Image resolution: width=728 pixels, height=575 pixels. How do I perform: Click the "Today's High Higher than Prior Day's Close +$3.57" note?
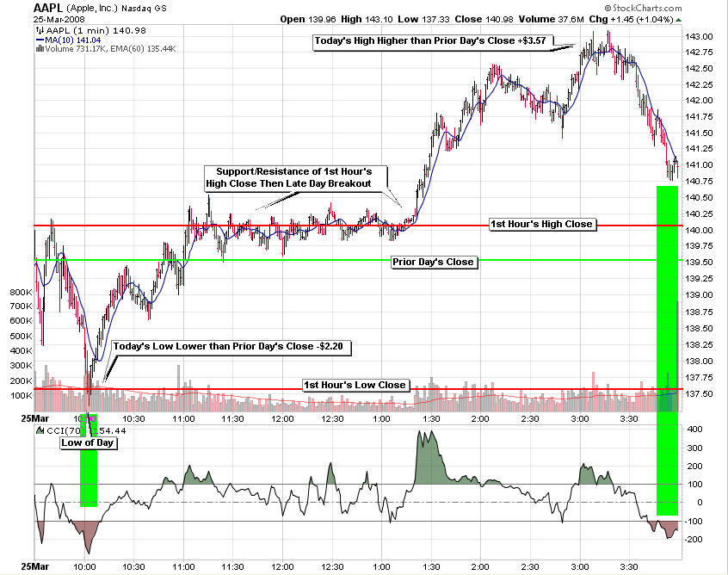tap(433, 40)
